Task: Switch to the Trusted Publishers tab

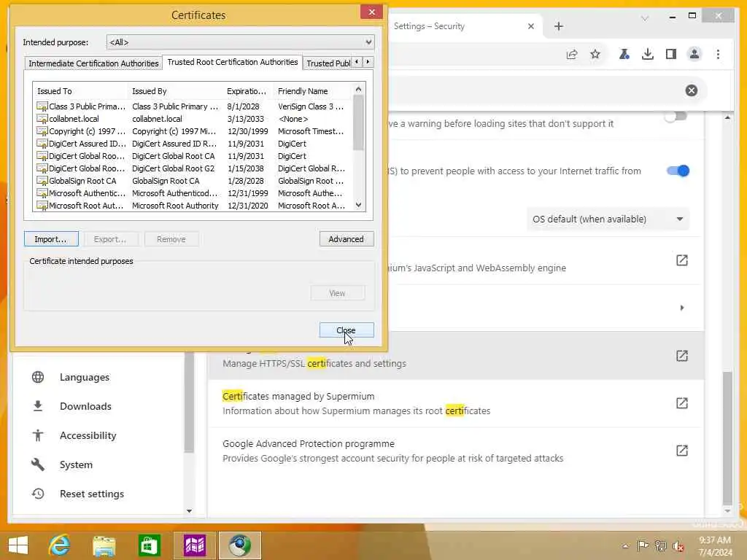Action: (328, 63)
